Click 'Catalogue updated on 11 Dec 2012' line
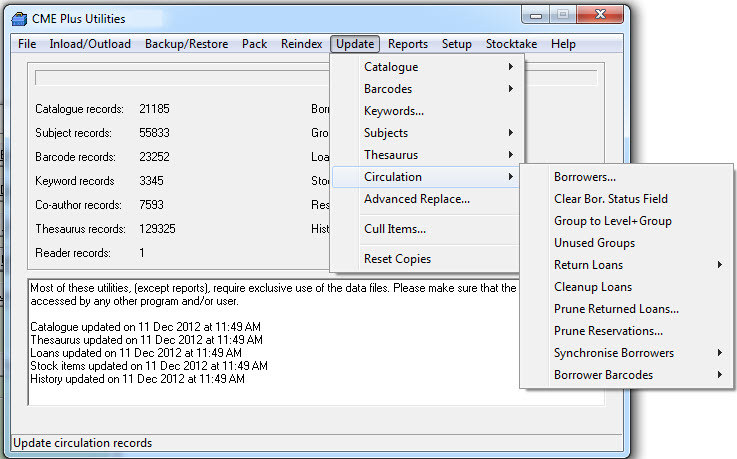Viewport: 737px width, 459px height. [145, 327]
